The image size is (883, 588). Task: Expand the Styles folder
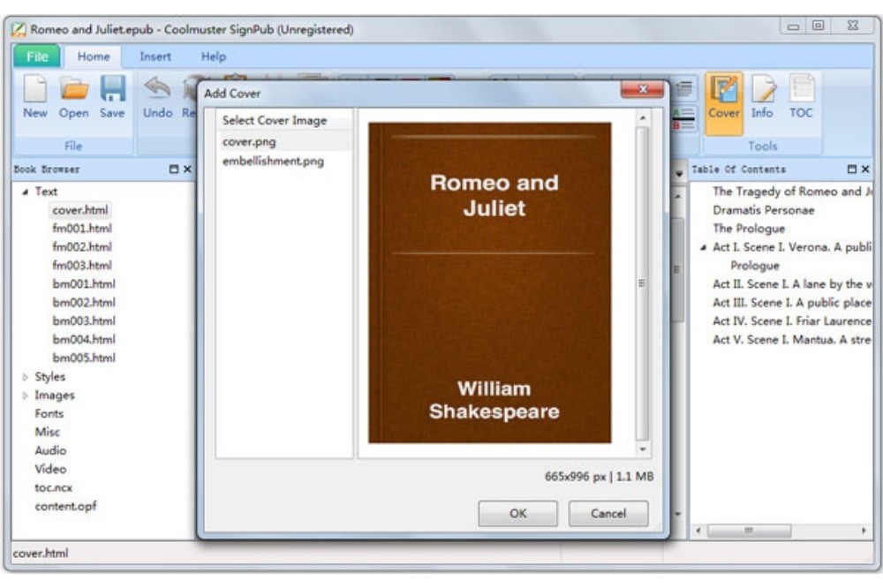click(x=25, y=377)
